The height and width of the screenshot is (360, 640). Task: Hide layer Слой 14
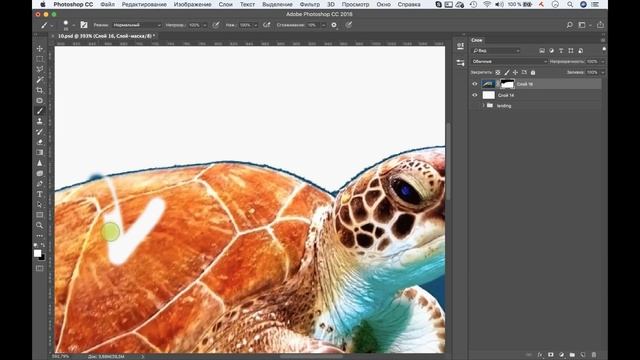475,95
